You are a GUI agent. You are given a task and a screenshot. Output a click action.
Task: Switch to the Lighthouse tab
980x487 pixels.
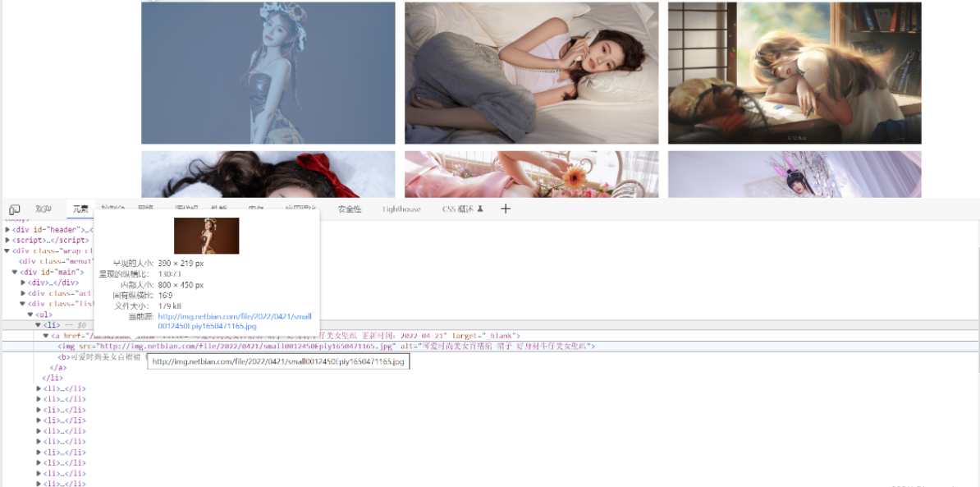(402, 209)
